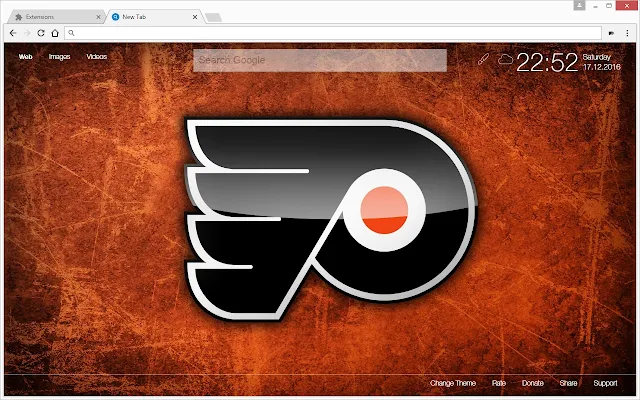Open the Support link

click(x=605, y=383)
